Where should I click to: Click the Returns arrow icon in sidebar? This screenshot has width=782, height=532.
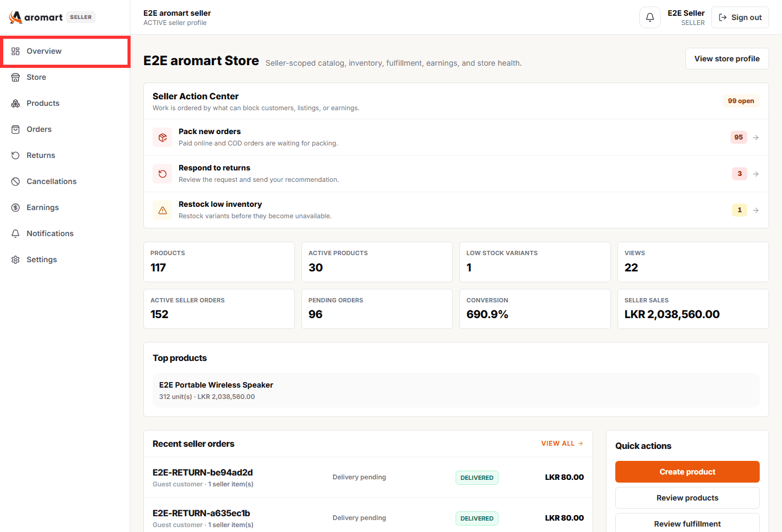coord(15,155)
